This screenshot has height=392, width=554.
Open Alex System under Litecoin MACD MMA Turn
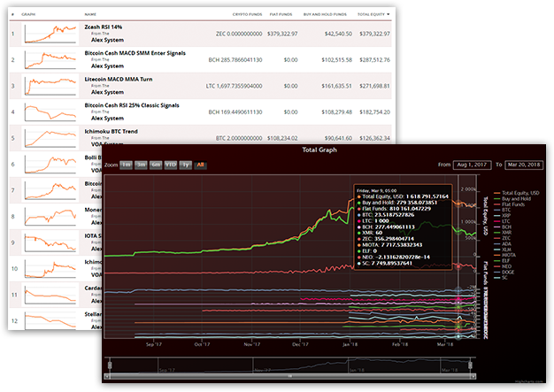[107, 93]
